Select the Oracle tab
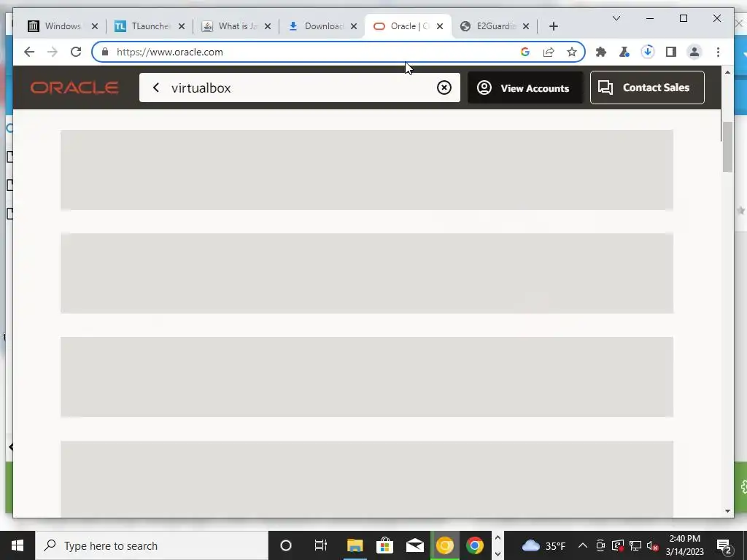747x560 pixels. coord(409,26)
